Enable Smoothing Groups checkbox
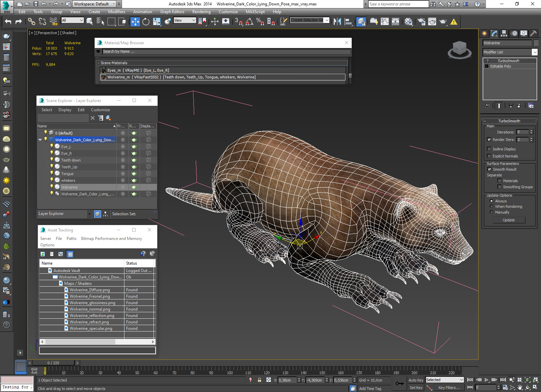Image resolution: width=541 pixels, height=392 pixels. click(x=499, y=187)
